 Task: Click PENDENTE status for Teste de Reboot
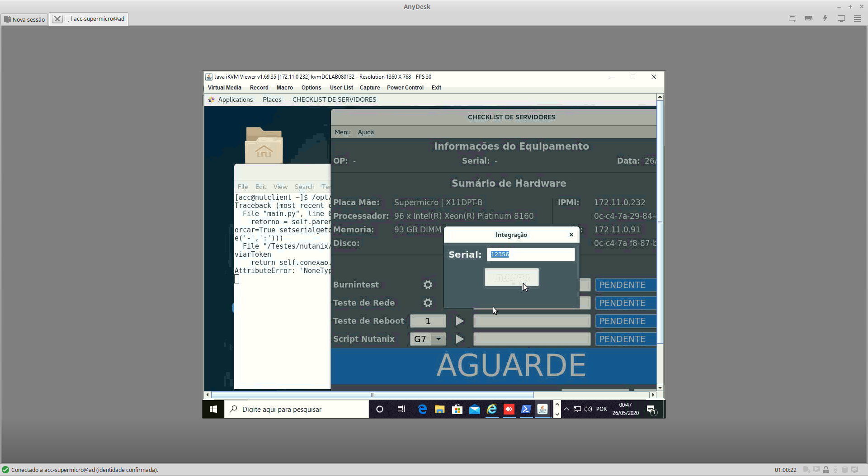[626, 321]
